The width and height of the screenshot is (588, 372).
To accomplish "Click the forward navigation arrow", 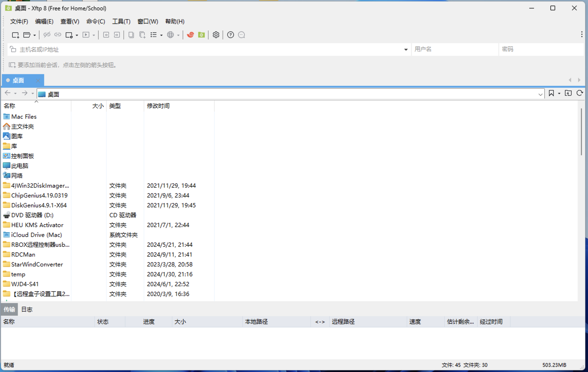I will click(x=24, y=93).
